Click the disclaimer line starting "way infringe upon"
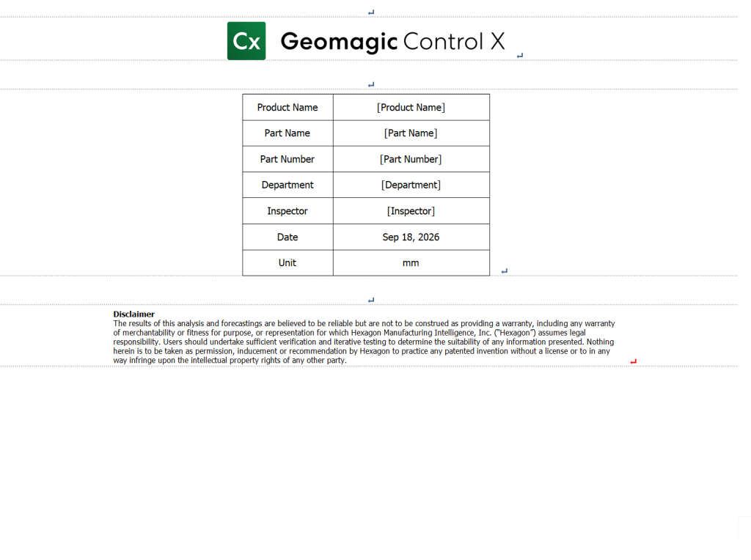 pos(230,360)
